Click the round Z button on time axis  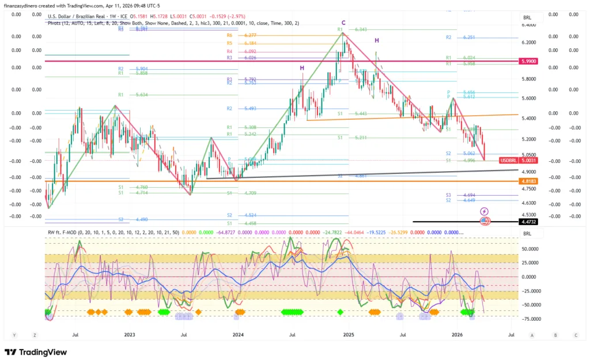35,335
